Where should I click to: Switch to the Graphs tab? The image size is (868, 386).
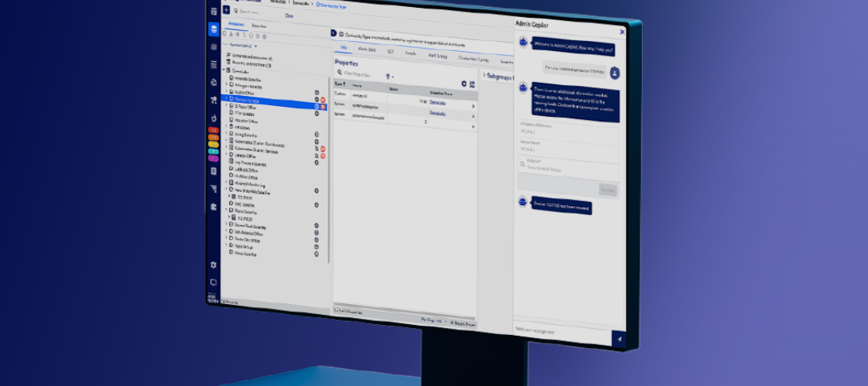pyautogui.click(x=410, y=53)
